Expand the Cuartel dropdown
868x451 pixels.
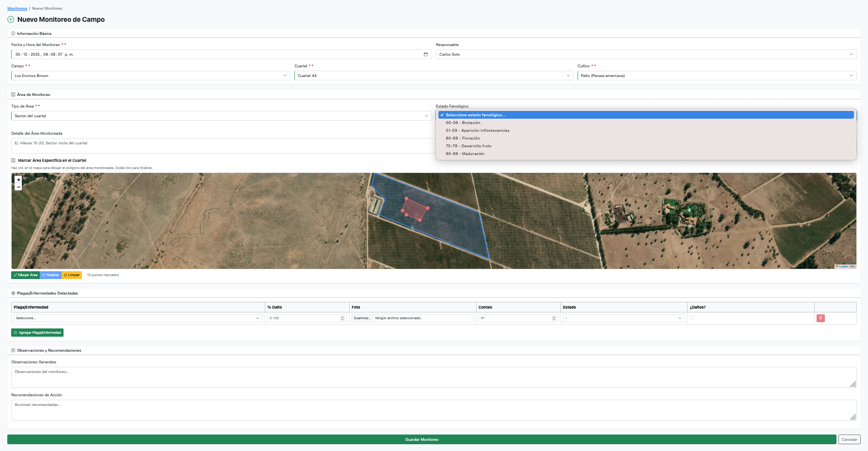(434, 76)
